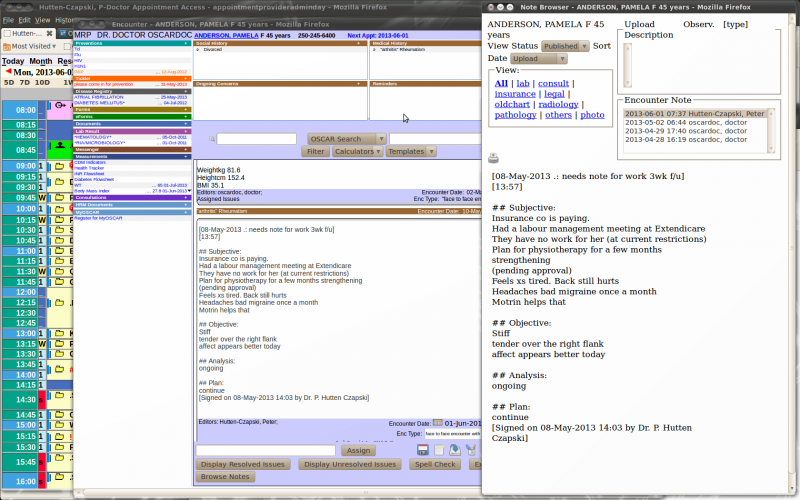This screenshot has height=500, width=800.
Task: Click the sign, save and bill icon
Action: (x=470, y=450)
